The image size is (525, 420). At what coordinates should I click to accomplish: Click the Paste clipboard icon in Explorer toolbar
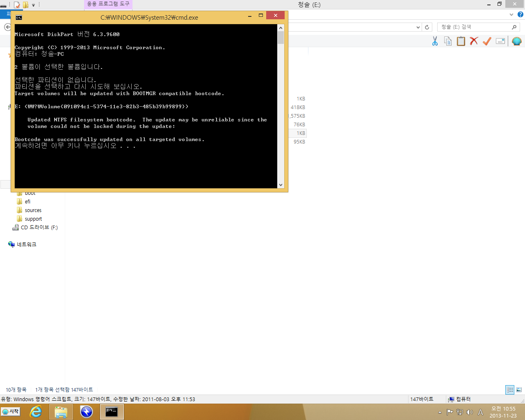(461, 41)
